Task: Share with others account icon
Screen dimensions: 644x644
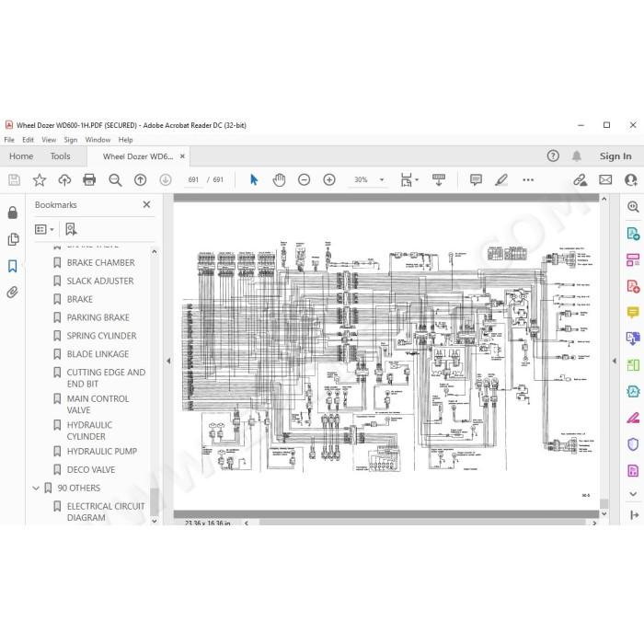Action: 630,180
